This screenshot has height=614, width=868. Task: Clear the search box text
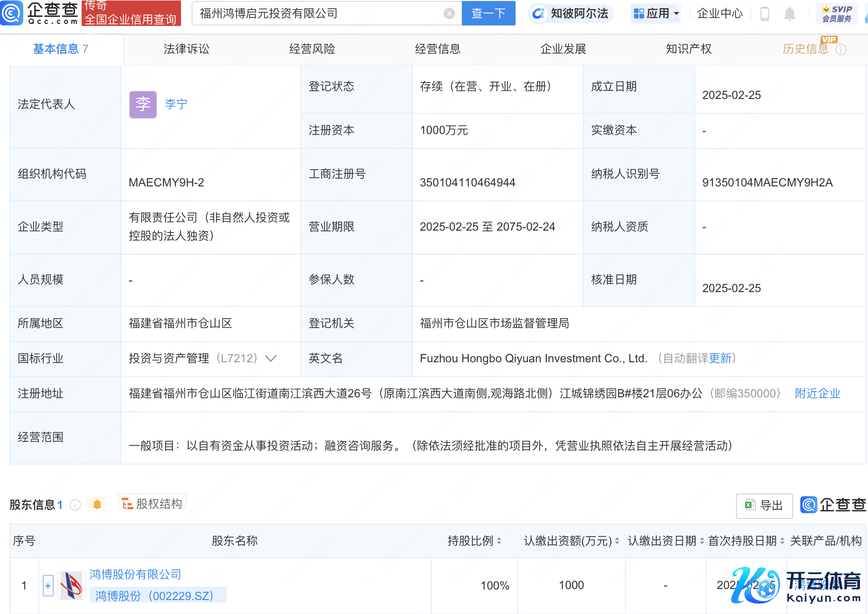[449, 13]
